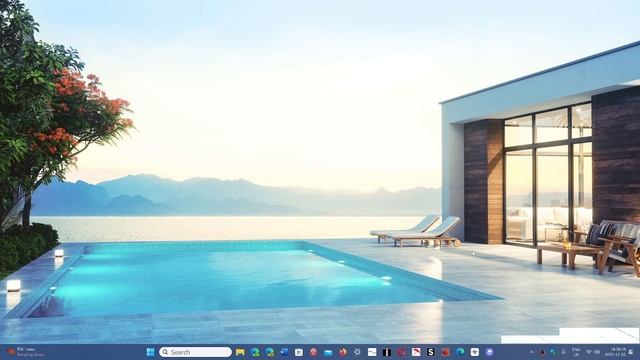Switch the ENG input language
This screenshot has height=360, width=640.
pyautogui.click(x=576, y=352)
